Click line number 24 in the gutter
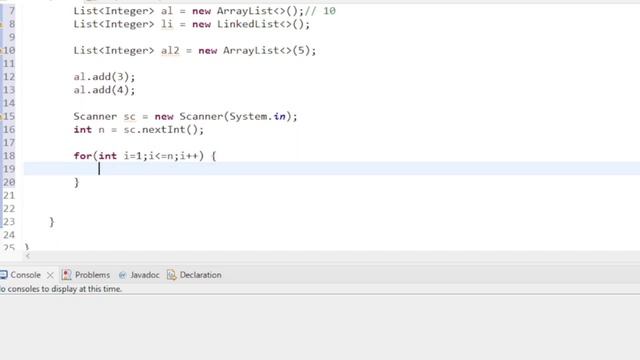Image resolution: width=640 pixels, height=360 pixels. pyautogui.click(x=9, y=235)
